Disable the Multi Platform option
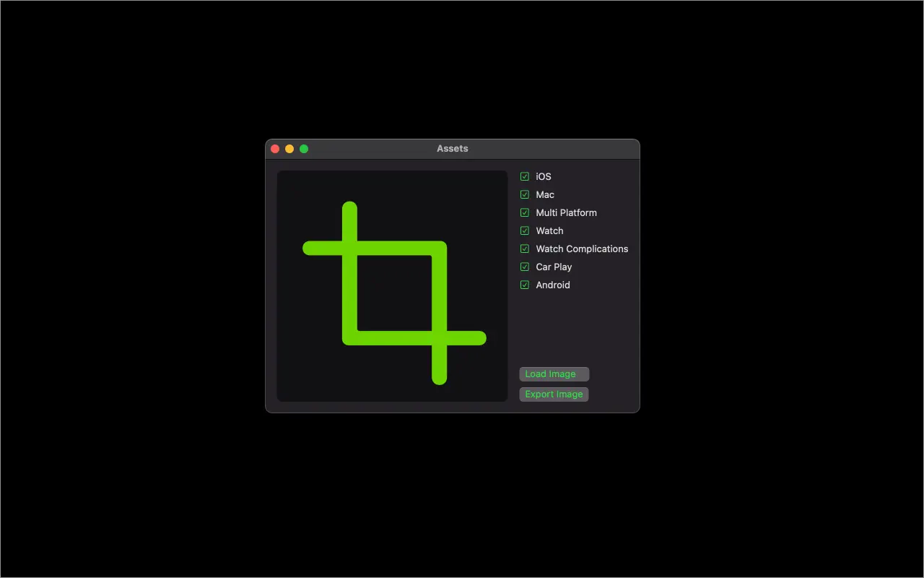 pyautogui.click(x=524, y=212)
